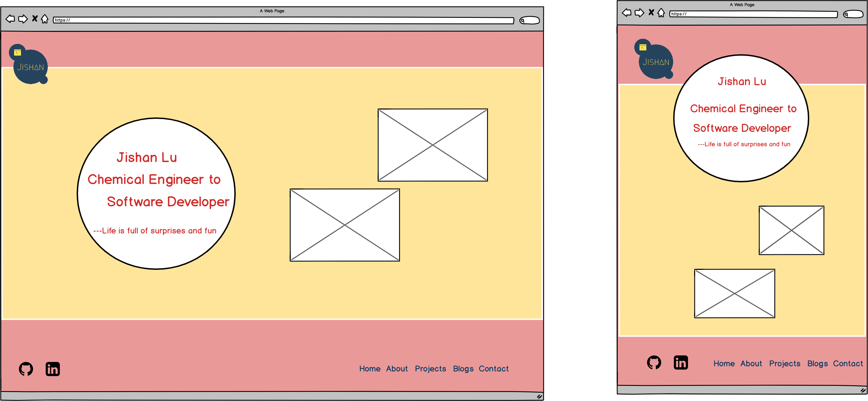Click the LinkedIn icon in desktop footer
Viewport: 868px width, 401px height.
(x=53, y=369)
